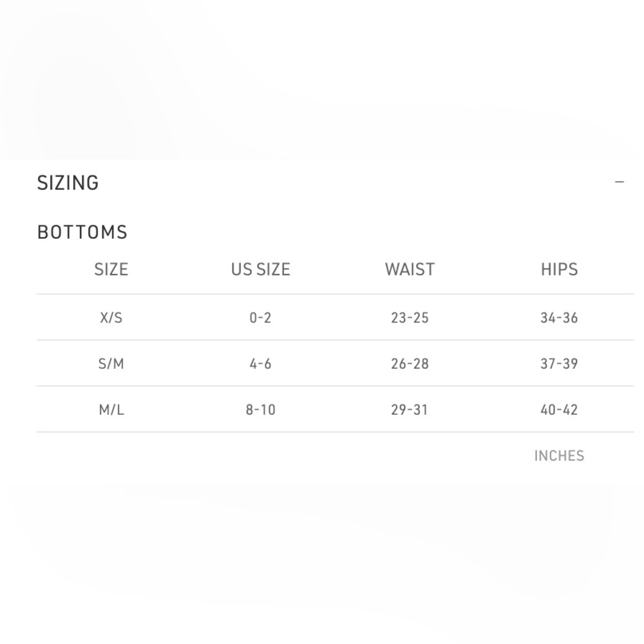
Task: Click waist measurement 26-28
Action: coord(410,364)
